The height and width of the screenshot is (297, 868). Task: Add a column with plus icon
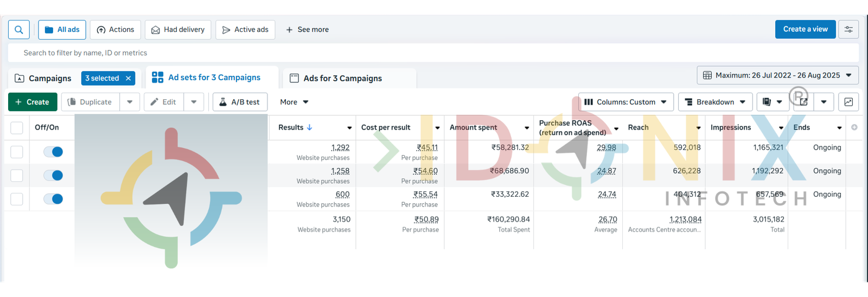tap(854, 127)
